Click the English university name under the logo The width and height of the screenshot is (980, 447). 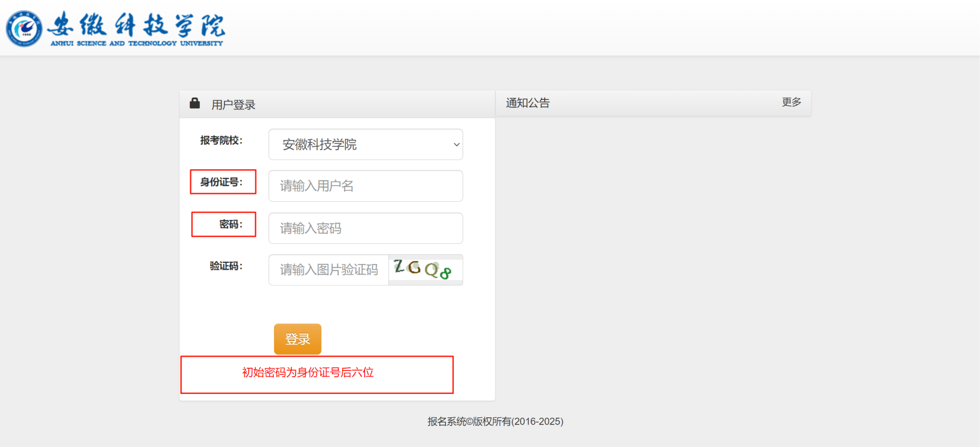[137, 44]
